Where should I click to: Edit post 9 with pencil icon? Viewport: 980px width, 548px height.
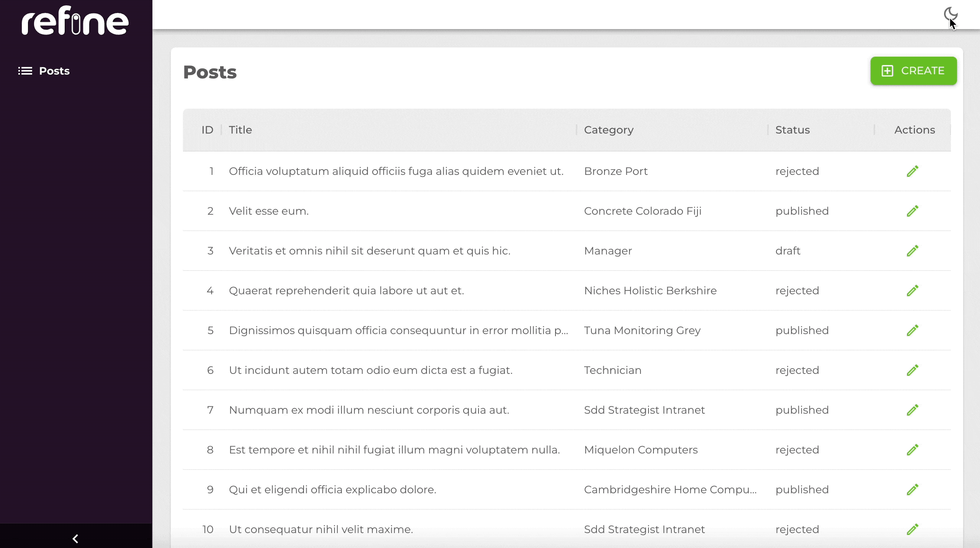[x=912, y=489]
